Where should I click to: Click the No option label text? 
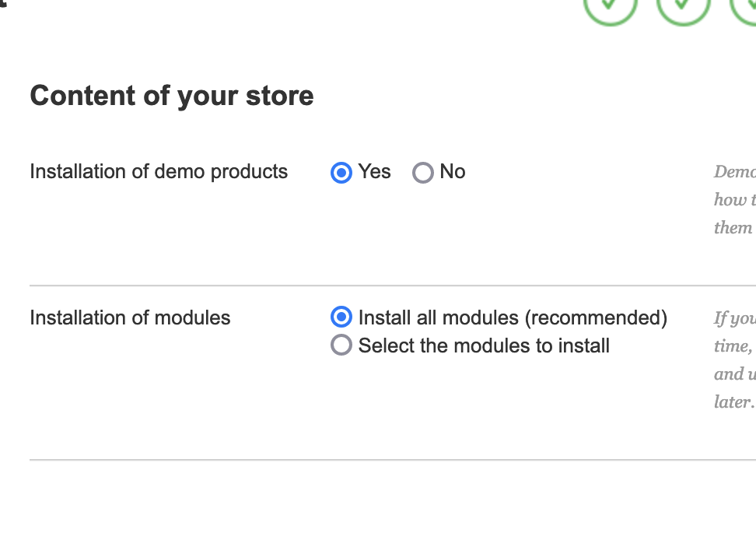pyautogui.click(x=453, y=172)
